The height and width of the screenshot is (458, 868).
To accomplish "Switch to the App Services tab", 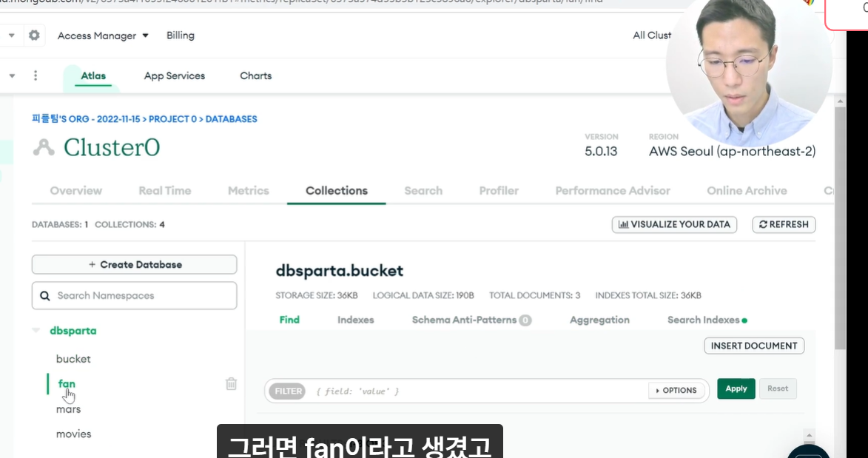I will [175, 76].
